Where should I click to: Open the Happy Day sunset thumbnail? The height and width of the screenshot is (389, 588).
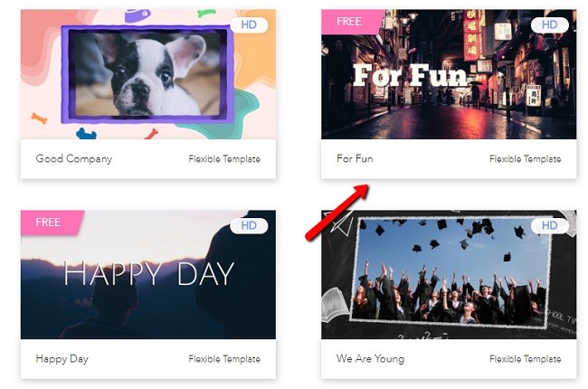(x=148, y=275)
